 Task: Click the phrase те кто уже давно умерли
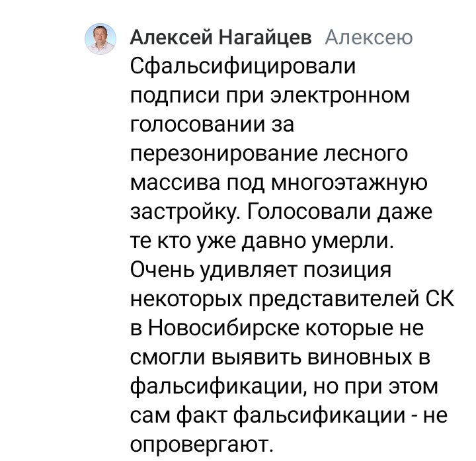[262, 241]
